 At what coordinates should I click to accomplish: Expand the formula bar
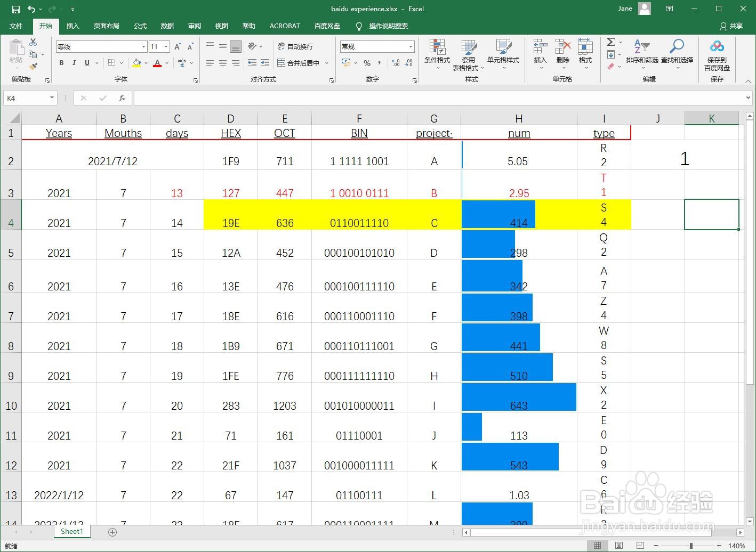point(749,98)
